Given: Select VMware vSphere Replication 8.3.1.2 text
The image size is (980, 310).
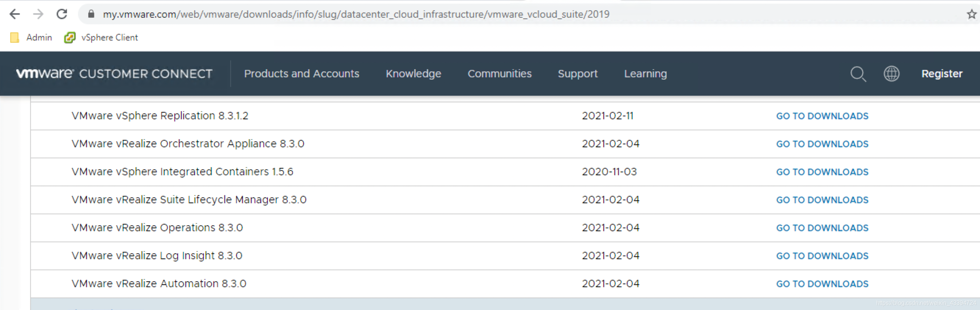Looking at the screenshot, I should click(x=160, y=116).
